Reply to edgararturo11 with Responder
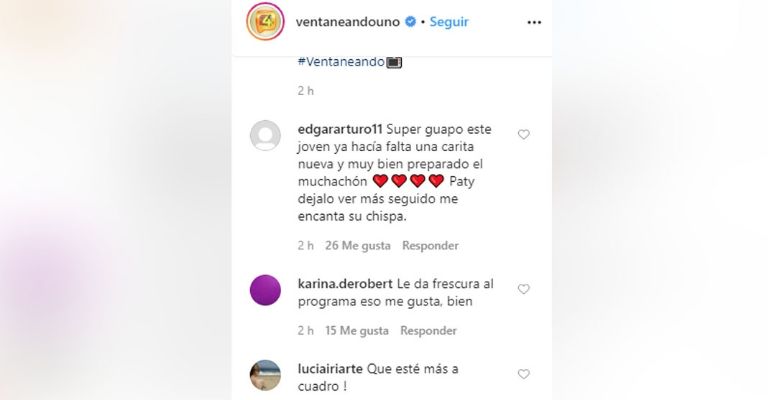The width and height of the screenshot is (768, 400). click(430, 246)
